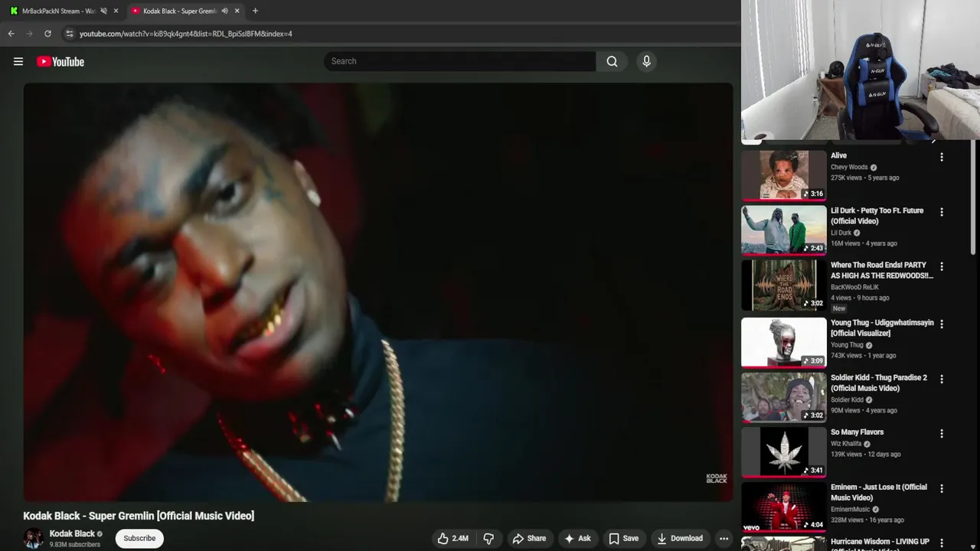Switch to the MrBackPackN Stream tab
The width and height of the screenshot is (980, 551).
pyautogui.click(x=58, y=11)
